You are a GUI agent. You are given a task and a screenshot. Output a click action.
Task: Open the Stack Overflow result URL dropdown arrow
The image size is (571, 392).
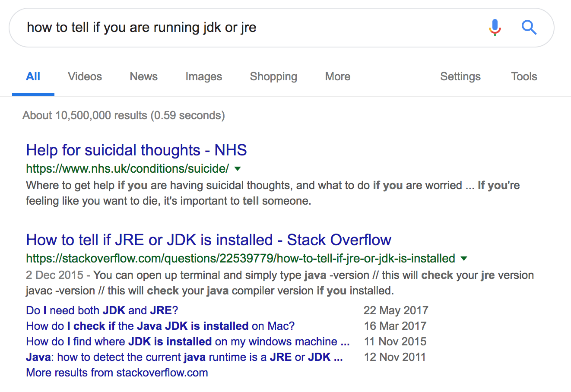[x=464, y=259]
